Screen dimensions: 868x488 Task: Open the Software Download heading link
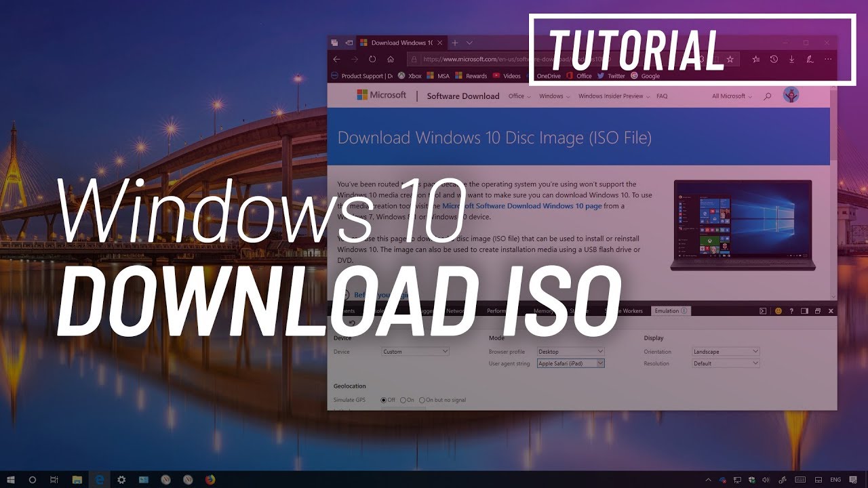[463, 96]
